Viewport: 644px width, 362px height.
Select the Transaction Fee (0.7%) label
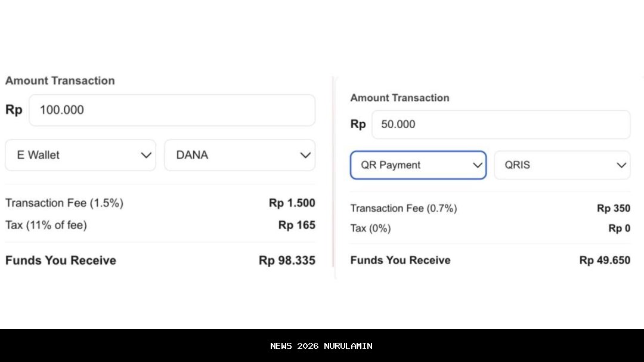click(x=404, y=208)
